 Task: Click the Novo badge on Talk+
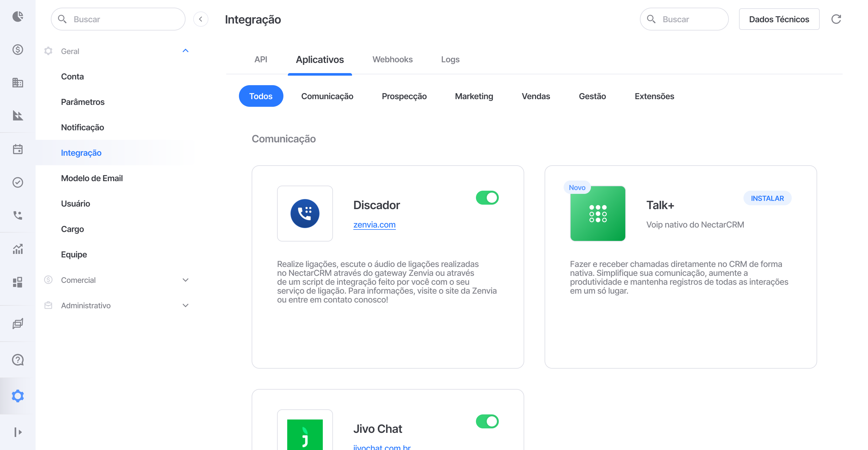point(577,187)
